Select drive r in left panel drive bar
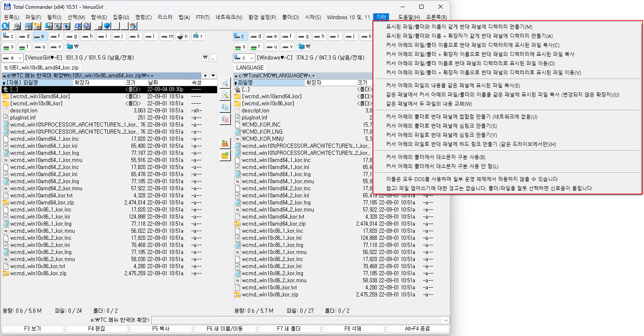Viewport: 644px width, 336px height. [198, 36]
